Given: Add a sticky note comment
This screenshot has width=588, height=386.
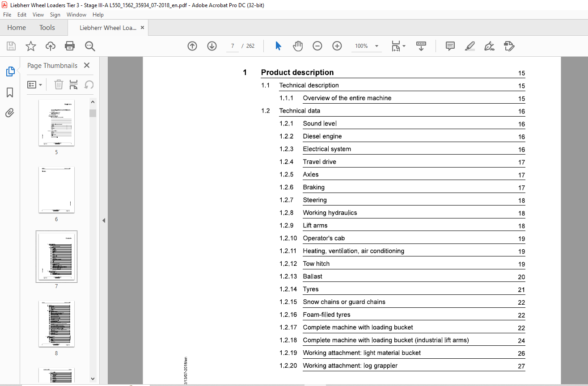Looking at the screenshot, I should tap(450, 46).
